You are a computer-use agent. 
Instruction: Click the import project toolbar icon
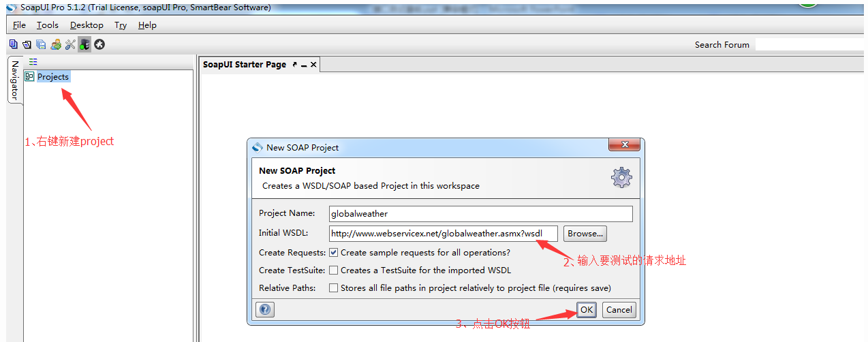pyautogui.click(x=27, y=44)
